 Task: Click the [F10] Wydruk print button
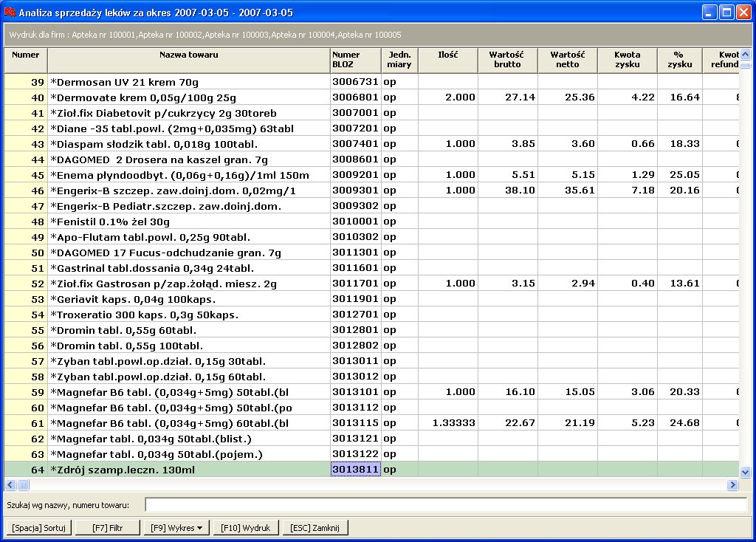point(247,528)
